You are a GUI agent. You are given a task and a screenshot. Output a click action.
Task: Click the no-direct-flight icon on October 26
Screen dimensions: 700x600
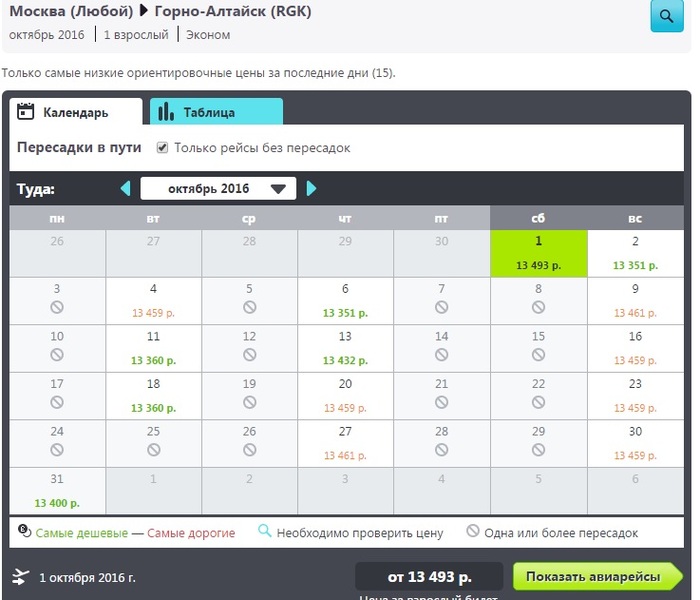250,450
